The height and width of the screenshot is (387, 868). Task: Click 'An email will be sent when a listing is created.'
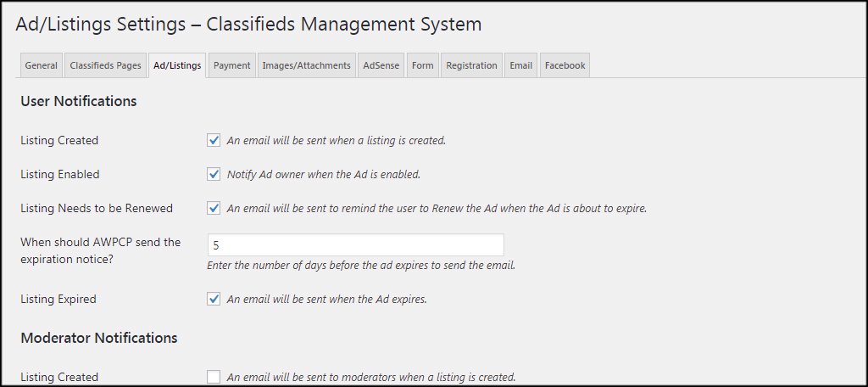pos(337,140)
